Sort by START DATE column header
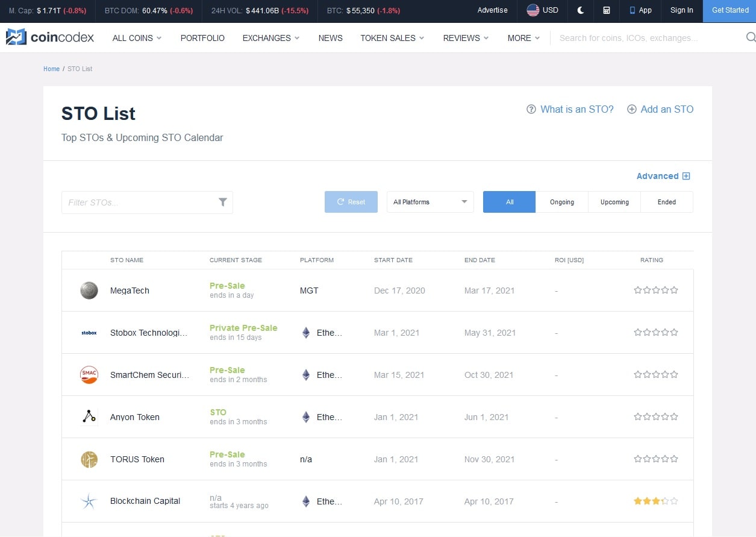Viewport: 756px width, 537px height. tap(393, 260)
